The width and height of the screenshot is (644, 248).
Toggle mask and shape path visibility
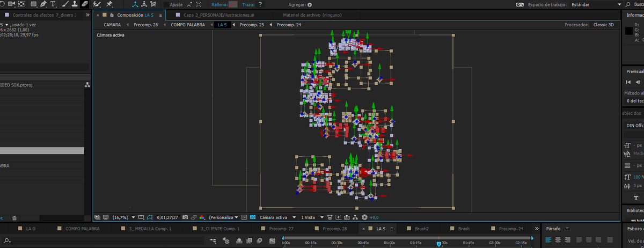pos(150,217)
